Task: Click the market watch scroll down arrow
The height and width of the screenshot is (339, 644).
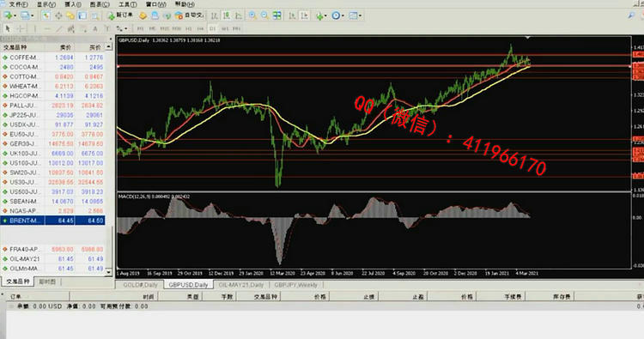Action: click(108, 272)
